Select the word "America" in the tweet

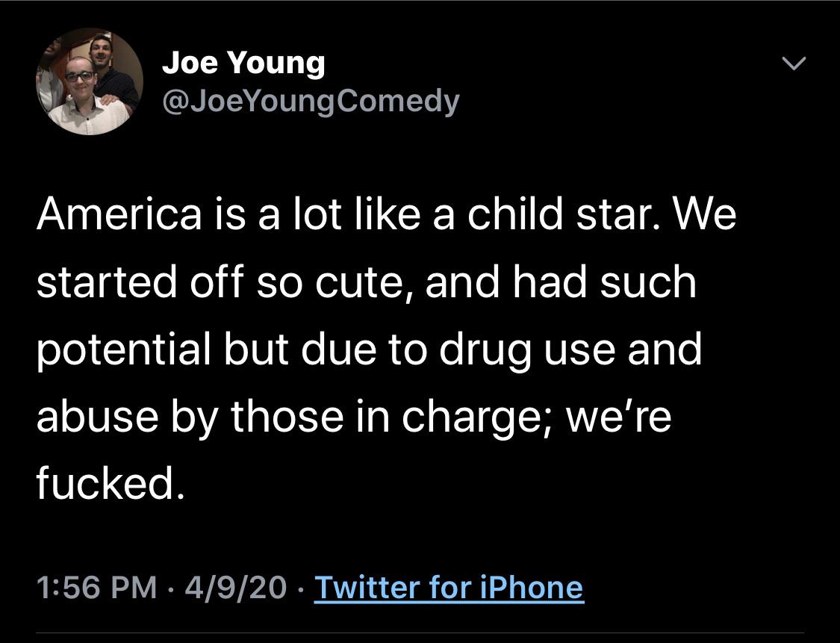tap(119, 214)
